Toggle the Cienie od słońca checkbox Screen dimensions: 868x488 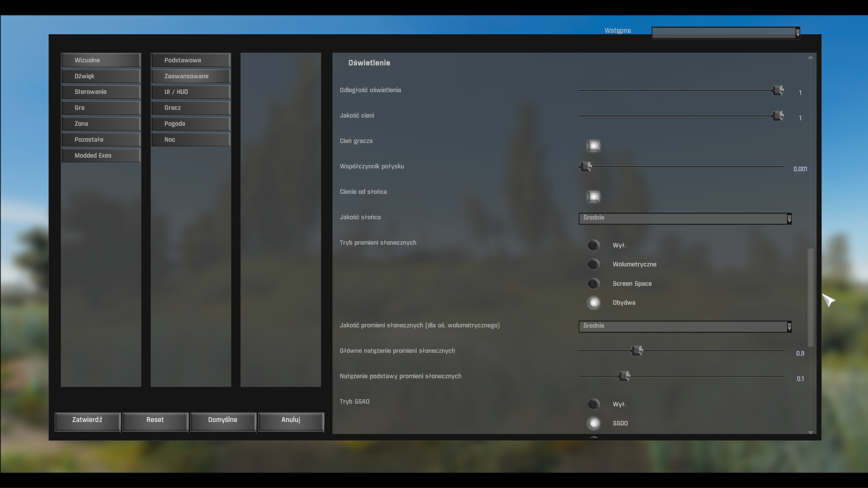coord(593,197)
